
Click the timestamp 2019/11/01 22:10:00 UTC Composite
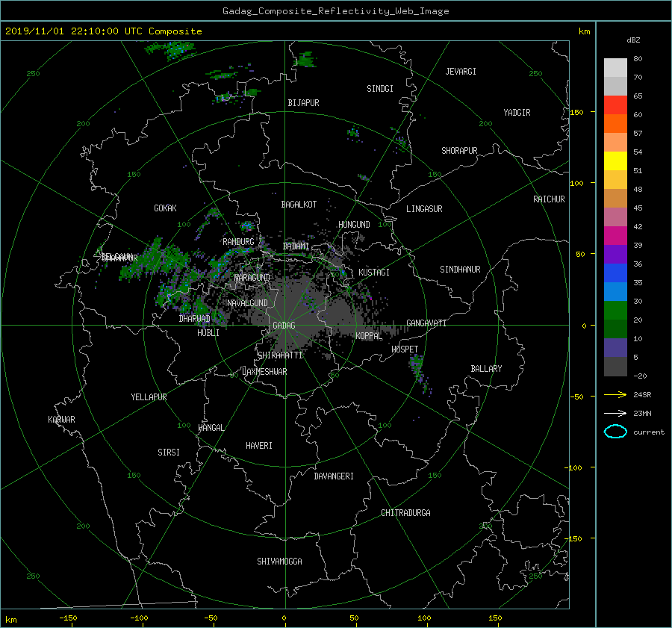pyautogui.click(x=103, y=31)
